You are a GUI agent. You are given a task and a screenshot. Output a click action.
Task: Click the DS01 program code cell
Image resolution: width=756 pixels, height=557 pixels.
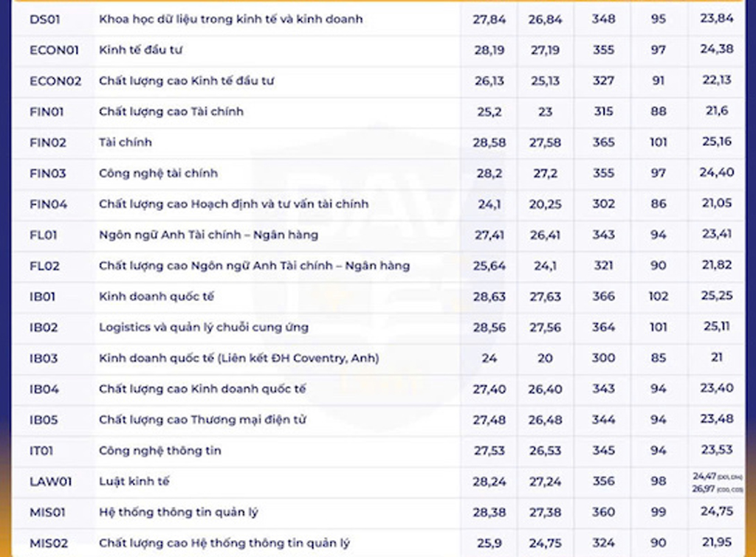[44, 19]
